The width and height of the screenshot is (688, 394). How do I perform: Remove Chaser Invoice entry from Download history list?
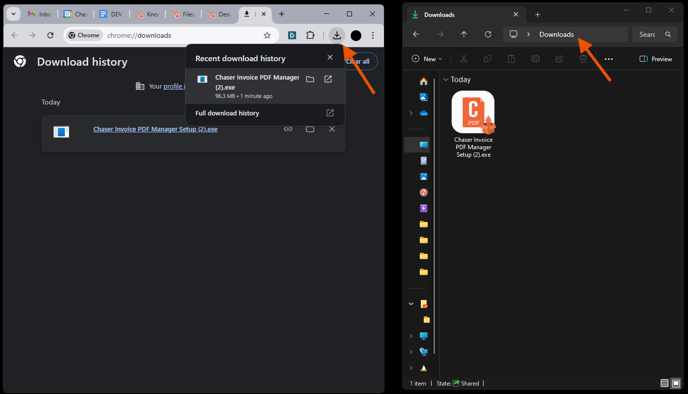332,129
